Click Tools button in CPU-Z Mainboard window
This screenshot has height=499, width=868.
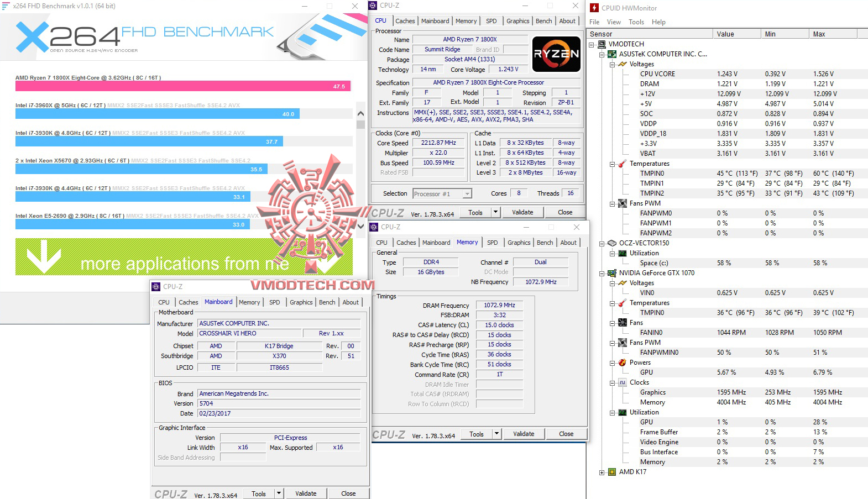point(259,493)
